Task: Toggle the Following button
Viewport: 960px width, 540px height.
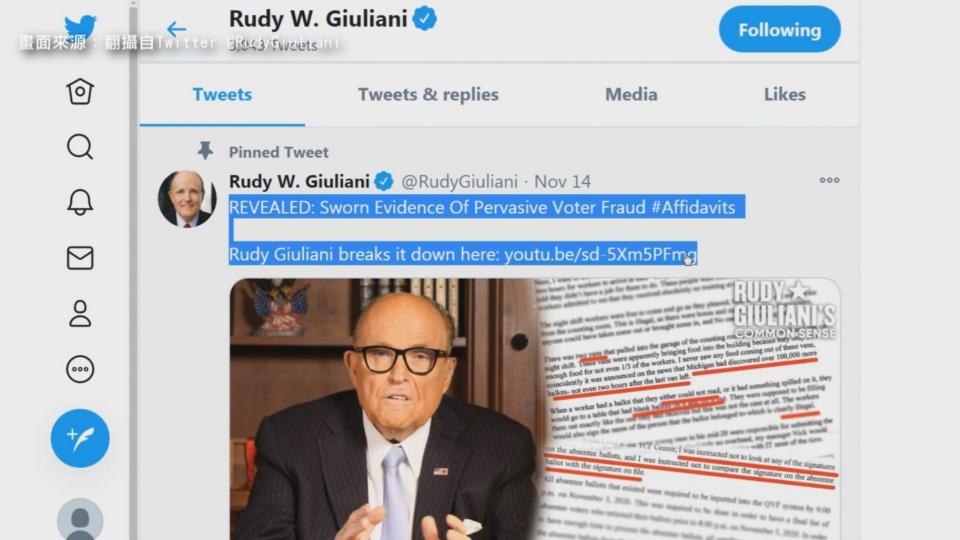Action: pyautogui.click(x=779, y=29)
